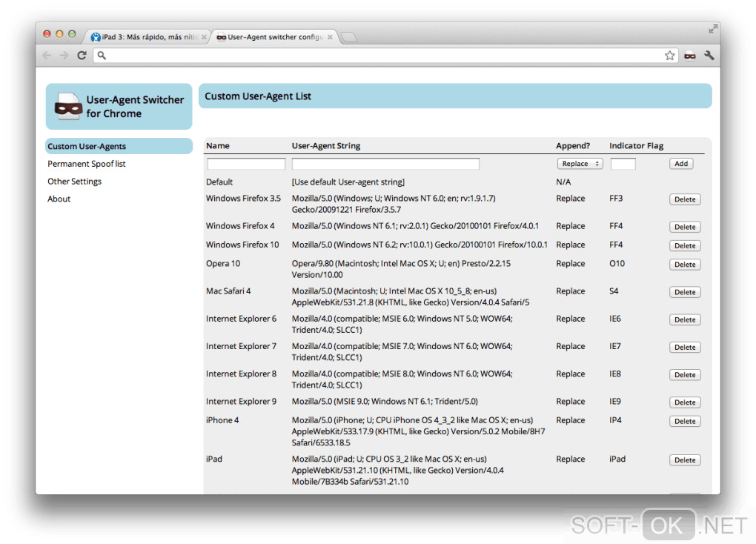Click the O10 indicator flag
The image size is (756, 544).
coord(617,263)
